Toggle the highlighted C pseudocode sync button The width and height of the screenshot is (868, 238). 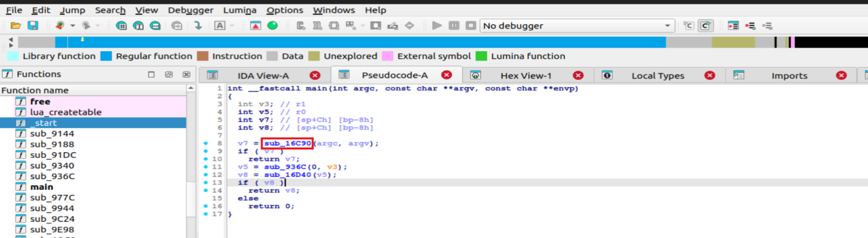coord(705,25)
